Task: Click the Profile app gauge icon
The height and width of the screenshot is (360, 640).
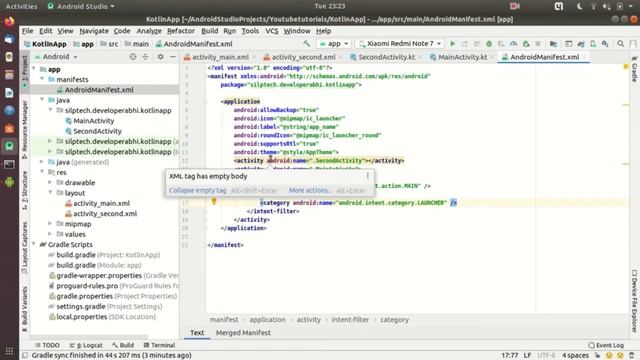Action: coord(513,44)
